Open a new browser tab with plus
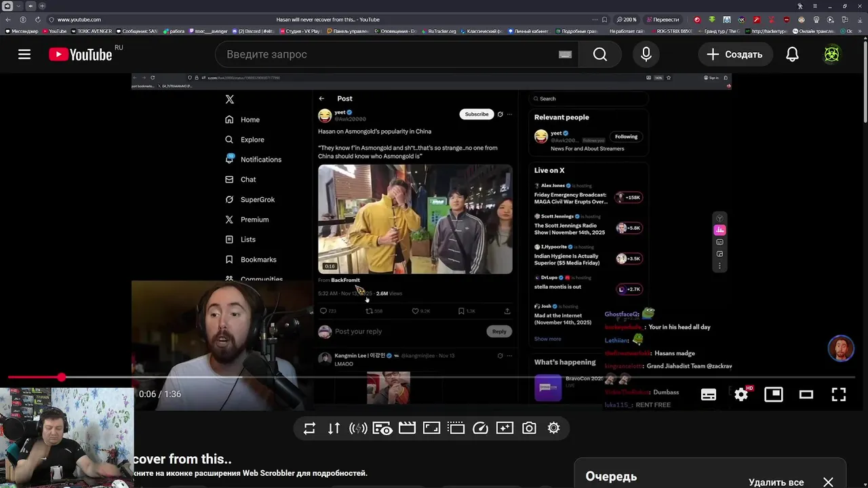 click(43, 6)
